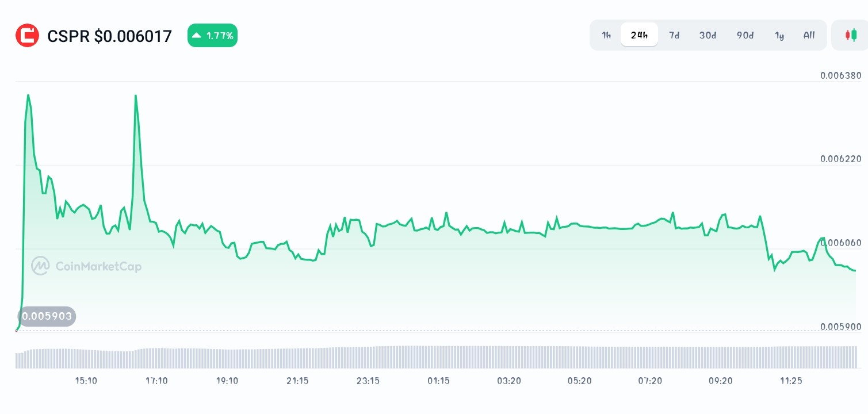This screenshot has width=868, height=414.
Task: Click the 21:15 time axis label
Action: click(297, 381)
